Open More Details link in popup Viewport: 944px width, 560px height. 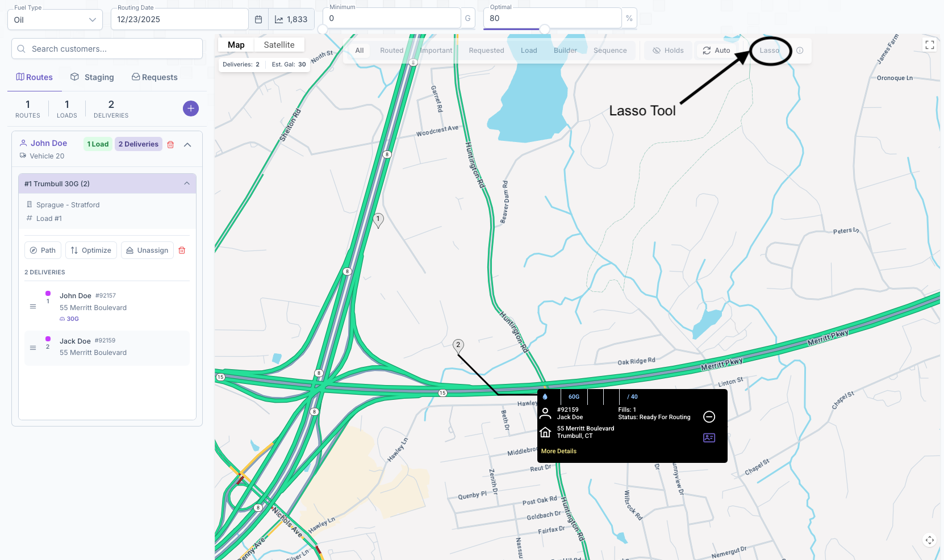coord(558,451)
